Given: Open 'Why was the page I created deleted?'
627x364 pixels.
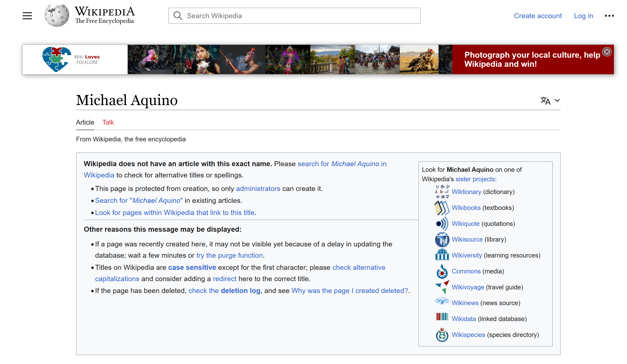Looking at the screenshot, I should click(350, 291).
